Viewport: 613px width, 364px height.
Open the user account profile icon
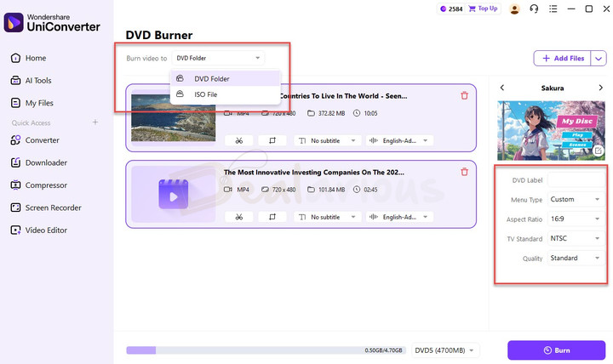tap(514, 9)
